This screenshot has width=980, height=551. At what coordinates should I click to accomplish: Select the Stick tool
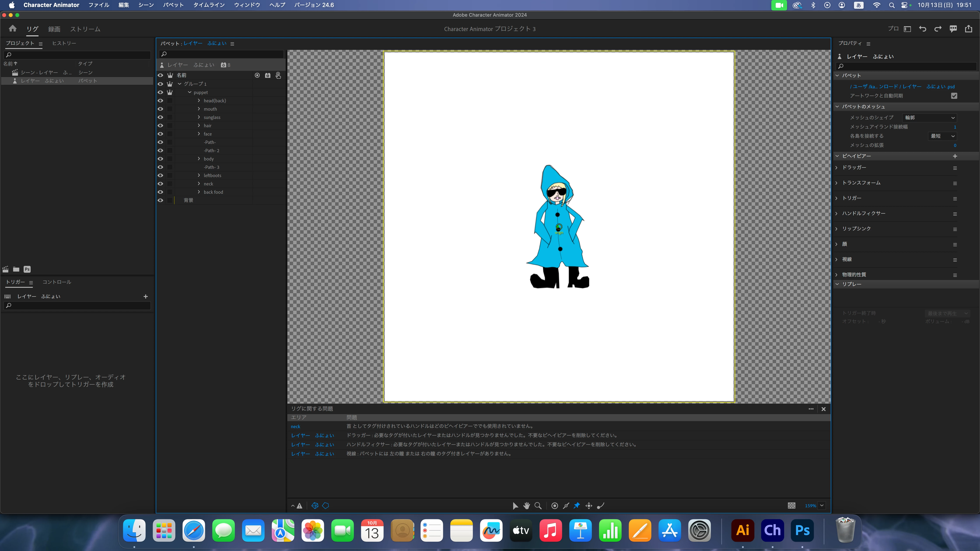pos(566,505)
